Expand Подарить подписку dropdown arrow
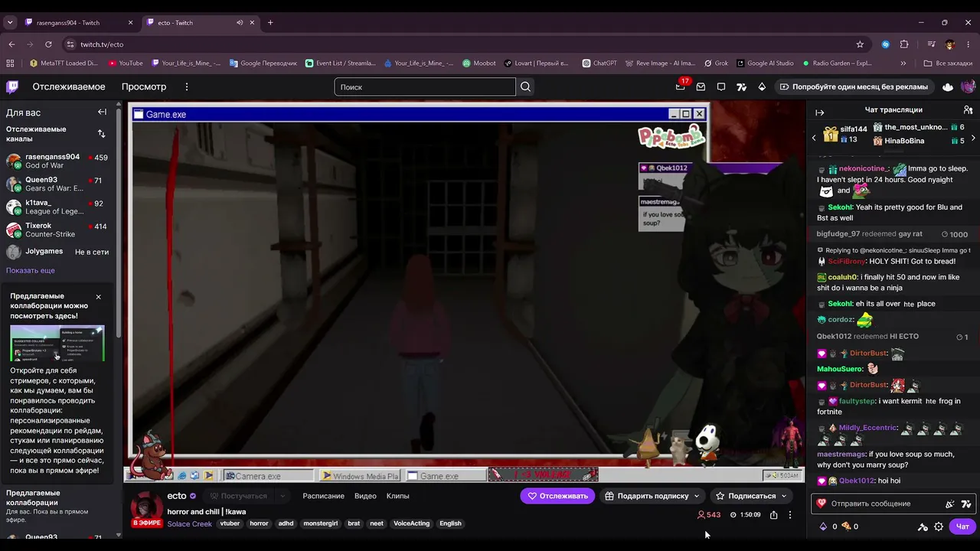Screen dimensions: 980x551 697,496
